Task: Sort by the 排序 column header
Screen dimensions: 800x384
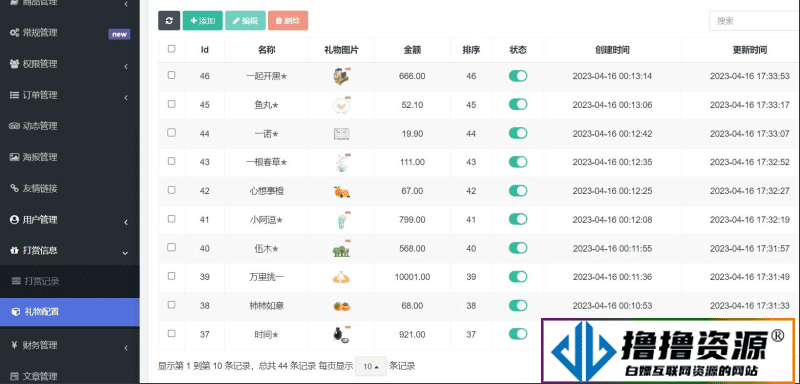Action: pos(471,50)
